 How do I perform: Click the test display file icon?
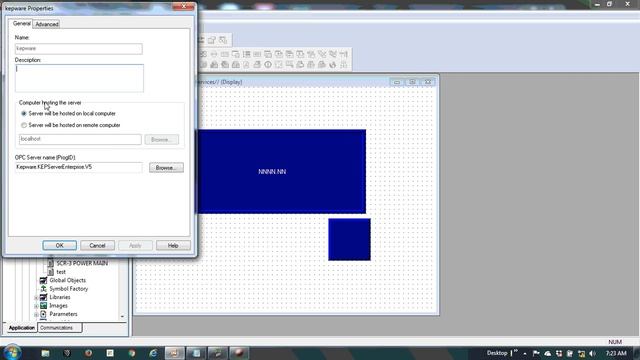click(x=51, y=272)
